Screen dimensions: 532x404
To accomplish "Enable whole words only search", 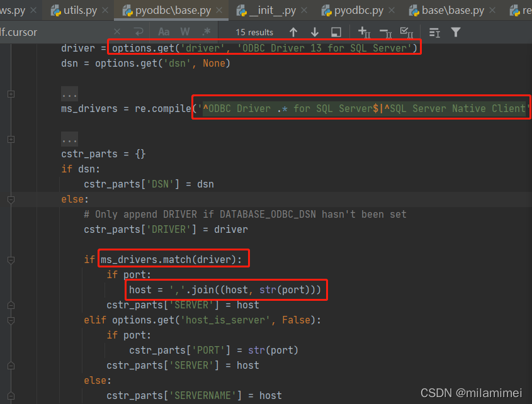I will 185,31.
